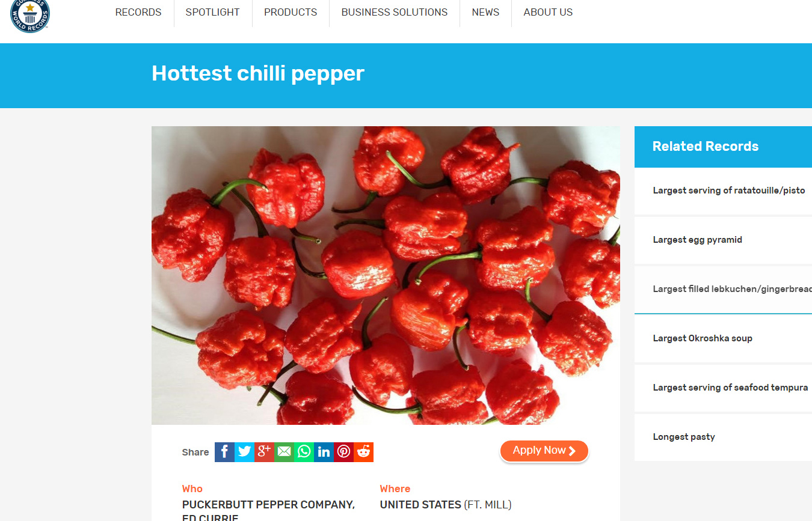This screenshot has height=521, width=812.
Task: Go home via Guinness World Records logo
Action: click(30, 14)
